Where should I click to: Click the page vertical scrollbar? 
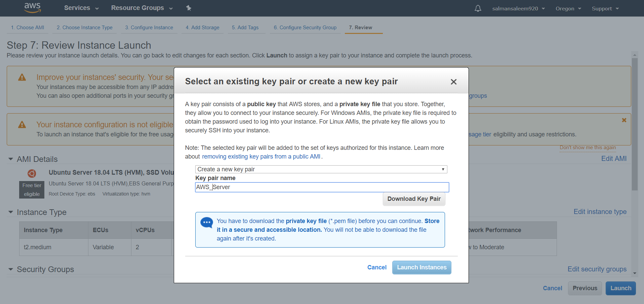click(x=635, y=124)
